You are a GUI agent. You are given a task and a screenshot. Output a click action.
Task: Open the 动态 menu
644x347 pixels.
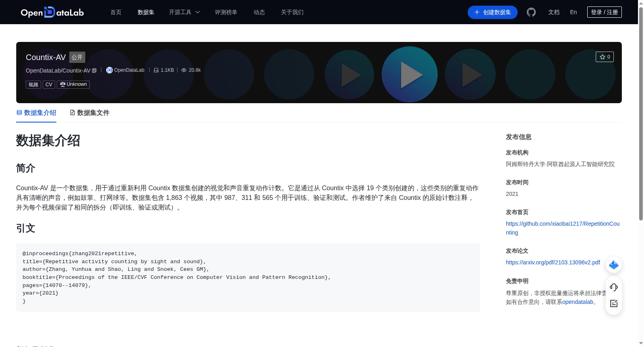click(259, 12)
